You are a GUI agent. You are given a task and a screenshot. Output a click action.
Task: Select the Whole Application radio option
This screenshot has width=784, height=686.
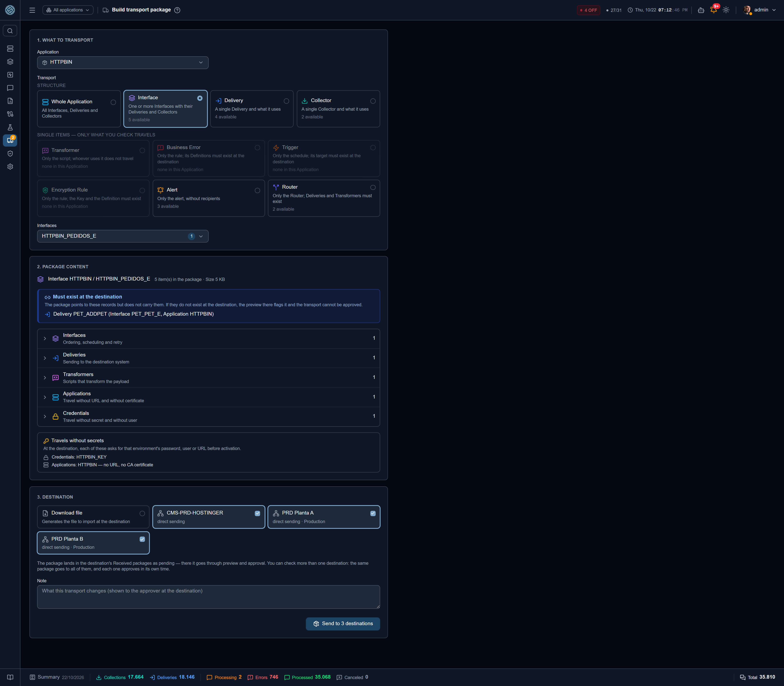point(113,102)
